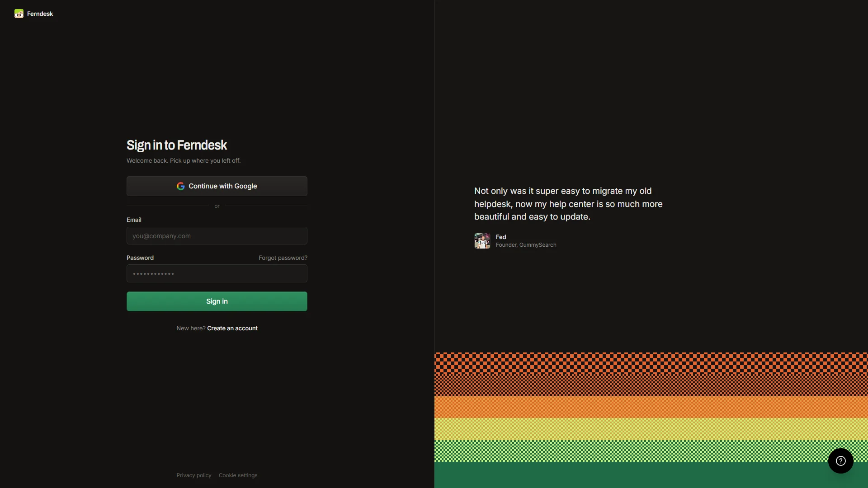Continue with Google sign-in

tap(217, 186)
